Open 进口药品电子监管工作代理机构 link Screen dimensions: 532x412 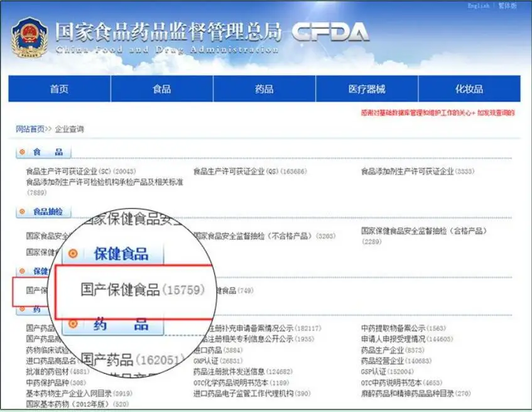click(252, 393)
